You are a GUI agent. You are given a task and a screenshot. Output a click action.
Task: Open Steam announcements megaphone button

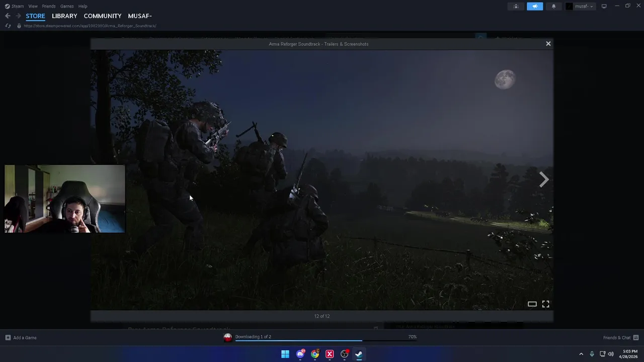click(x=535, y=6)
